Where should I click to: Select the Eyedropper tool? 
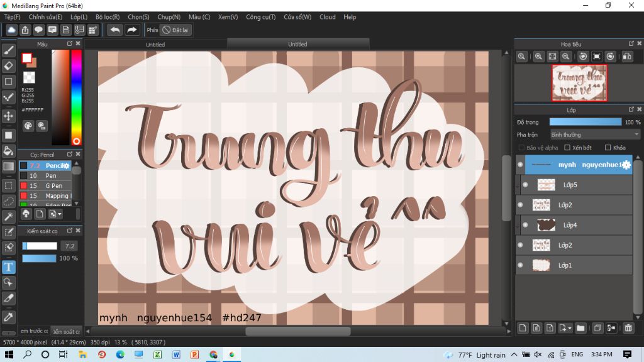click(9, 317)
